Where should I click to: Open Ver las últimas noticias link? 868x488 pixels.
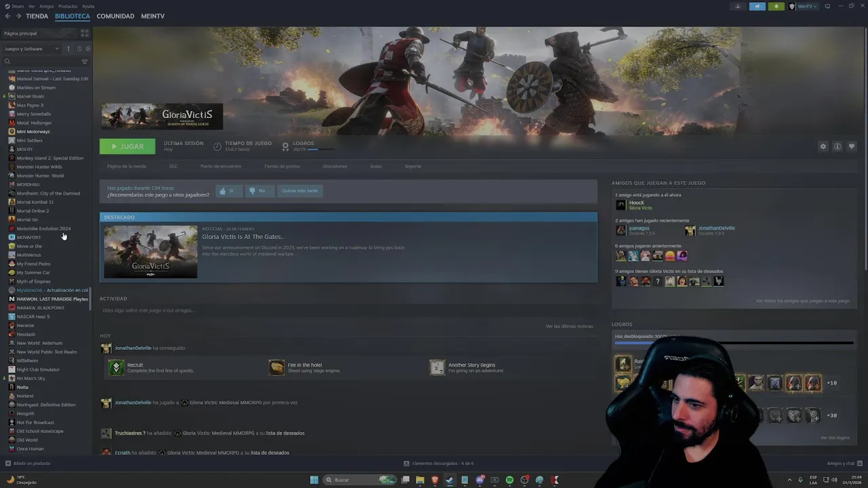[570, 326]
